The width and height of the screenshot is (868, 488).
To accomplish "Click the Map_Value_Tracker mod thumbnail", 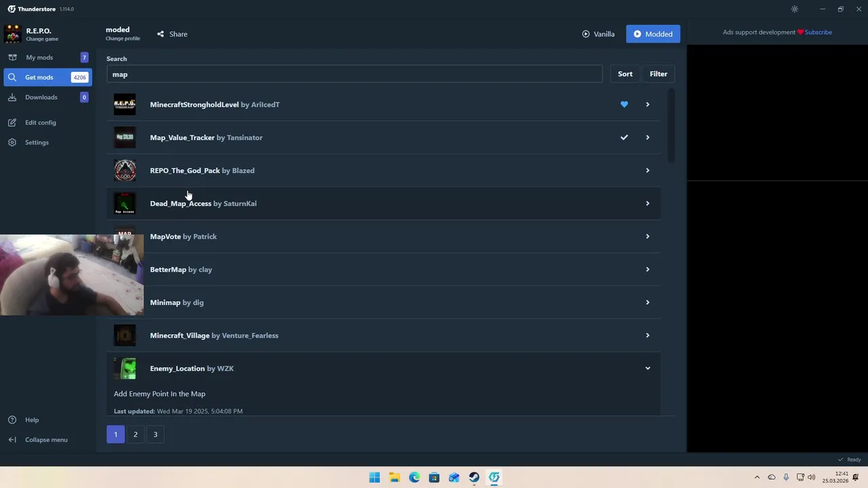I will tap(125, 138).
